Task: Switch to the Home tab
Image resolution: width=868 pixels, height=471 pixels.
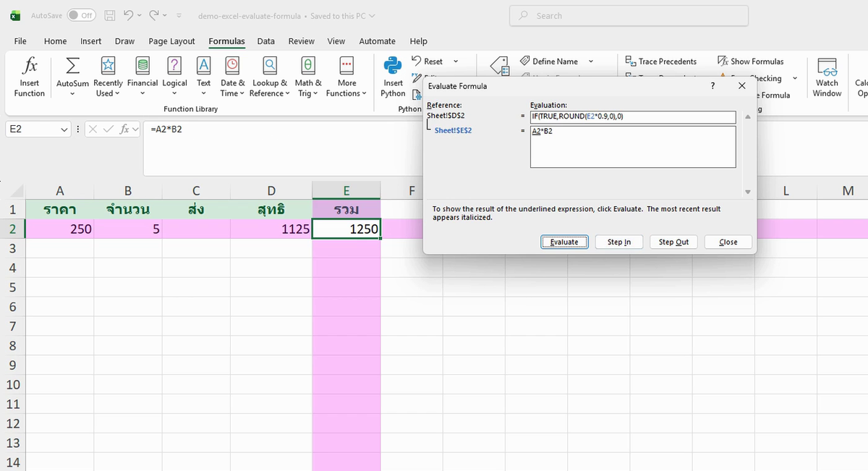Action: 55,41
